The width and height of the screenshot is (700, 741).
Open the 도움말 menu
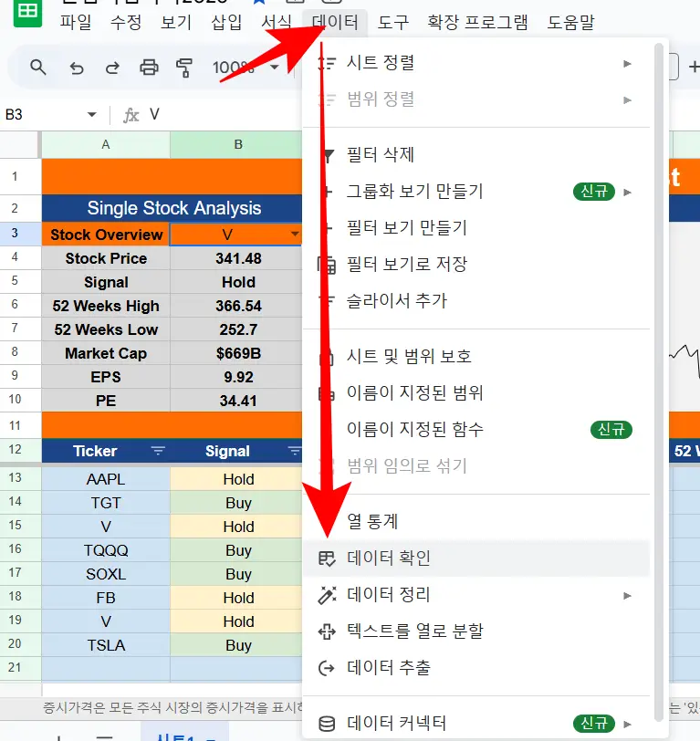[x=570, y=22]
